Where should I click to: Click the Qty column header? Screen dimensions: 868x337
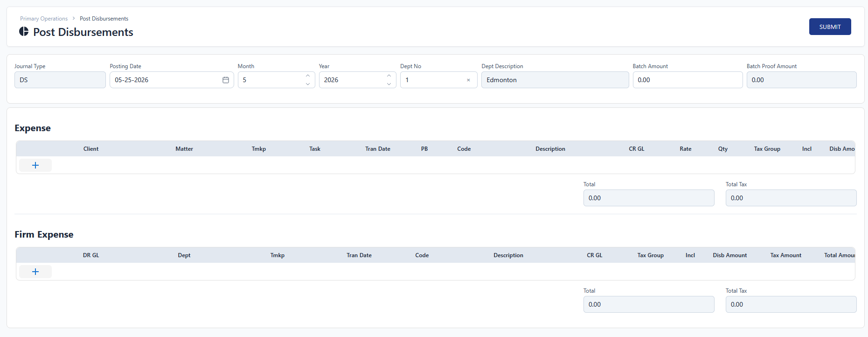coord(723,149)
